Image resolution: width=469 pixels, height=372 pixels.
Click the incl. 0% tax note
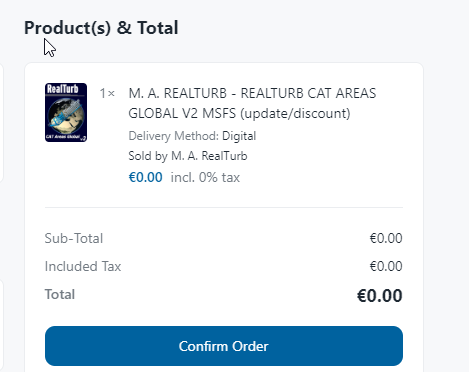205,177
